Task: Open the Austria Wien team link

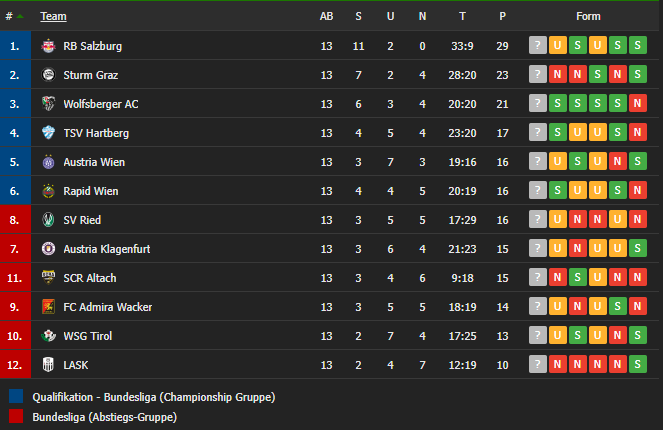Action: tap(94, 162)
